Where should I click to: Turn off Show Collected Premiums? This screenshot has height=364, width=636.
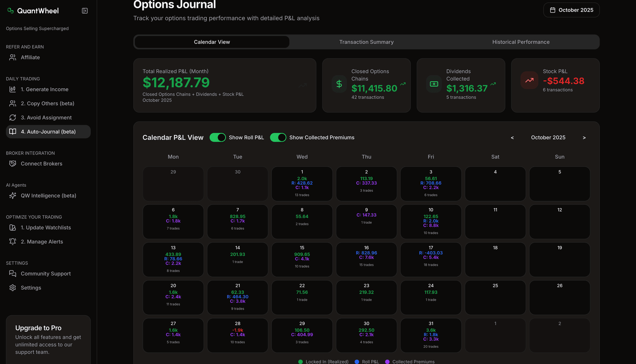coord(278,137)
